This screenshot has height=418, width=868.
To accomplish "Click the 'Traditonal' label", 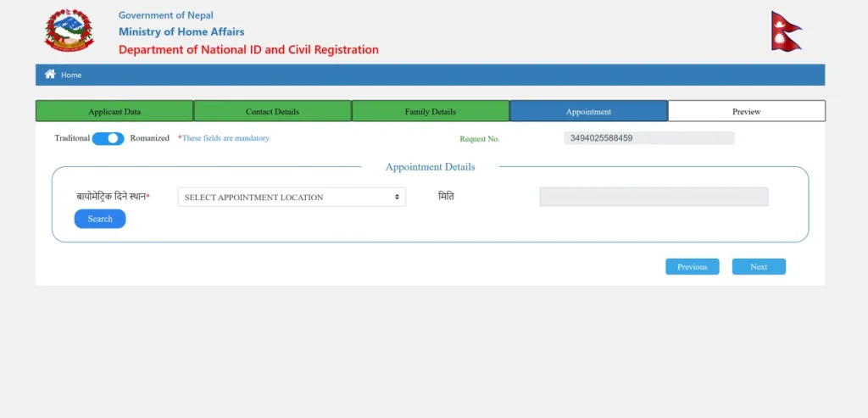I will [x=72, y=138].
